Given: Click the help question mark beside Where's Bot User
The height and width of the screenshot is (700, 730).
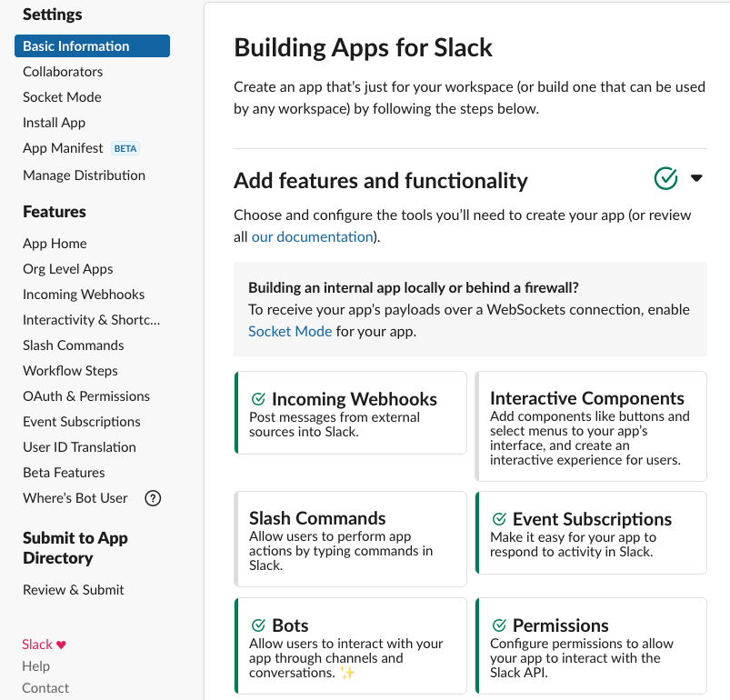Looking at the screenshot, I should click(153, 498).
